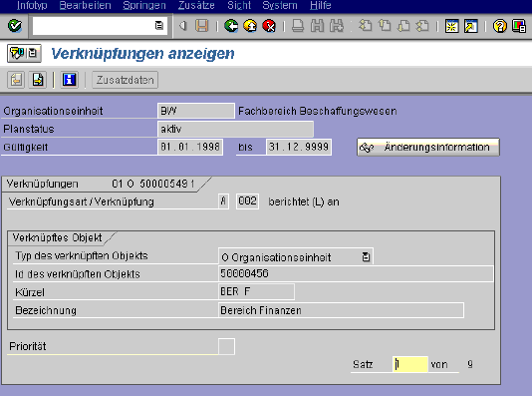The height and width of the screenshot is (396, 532).
Task: Click the Print icon
Action: tap(298, 26)
